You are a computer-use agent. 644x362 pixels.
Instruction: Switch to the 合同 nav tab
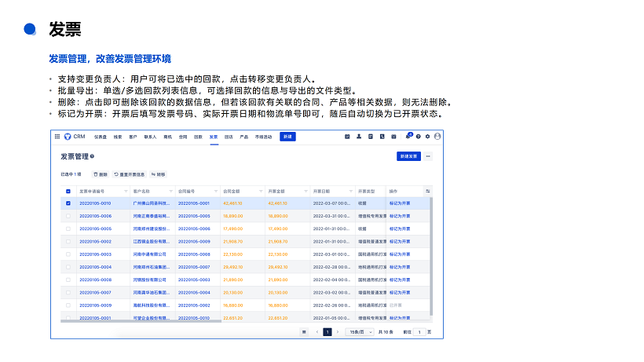(x=183, y=137)
